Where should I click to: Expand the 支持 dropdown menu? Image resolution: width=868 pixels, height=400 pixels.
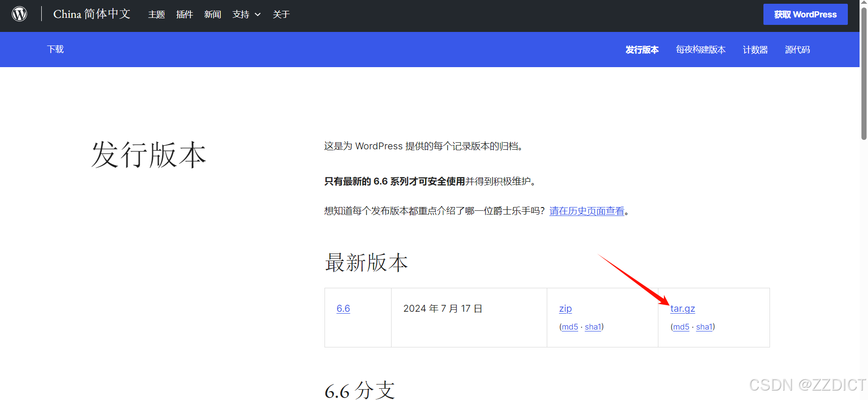(247, 15)
